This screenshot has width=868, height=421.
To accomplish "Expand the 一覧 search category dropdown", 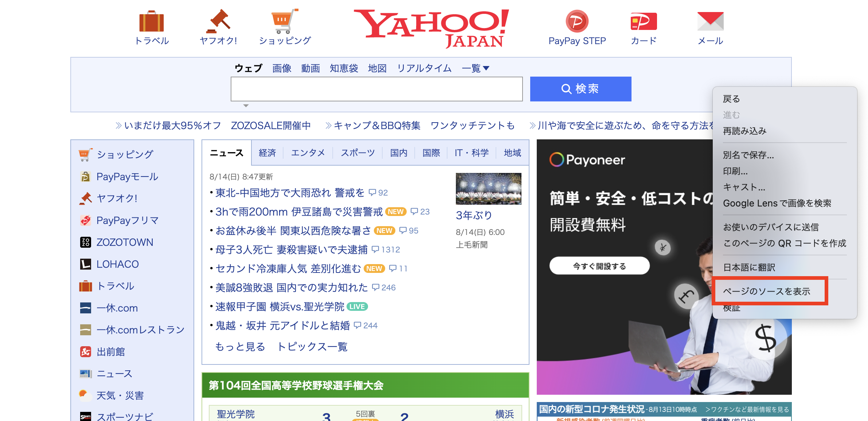I will tap(476, 68).
